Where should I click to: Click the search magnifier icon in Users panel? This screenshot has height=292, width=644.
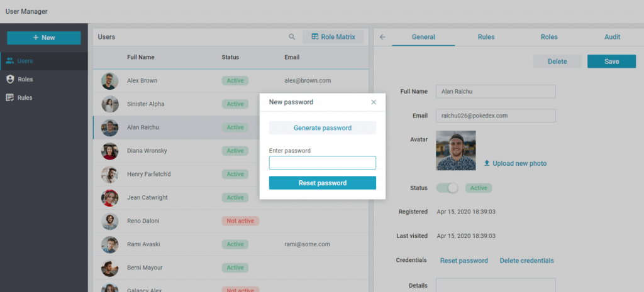tap(292, 37)
